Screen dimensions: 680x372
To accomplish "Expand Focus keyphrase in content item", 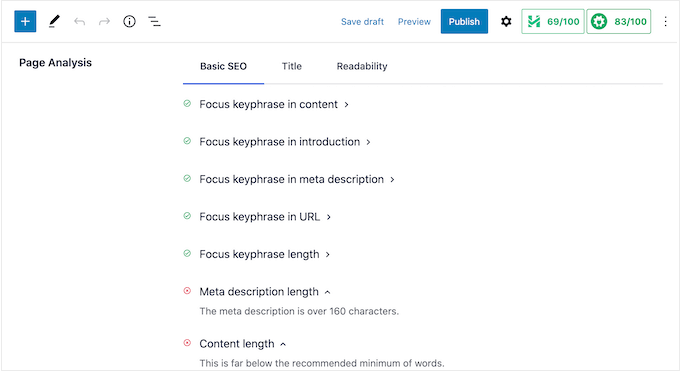I will click(x=274, y=104).
